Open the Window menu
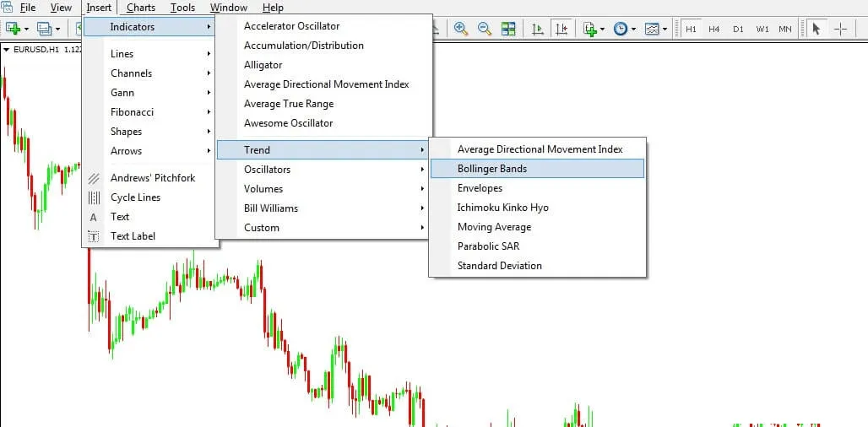The image size is (868, 427). pyautogui.click(x=229, y=8)
